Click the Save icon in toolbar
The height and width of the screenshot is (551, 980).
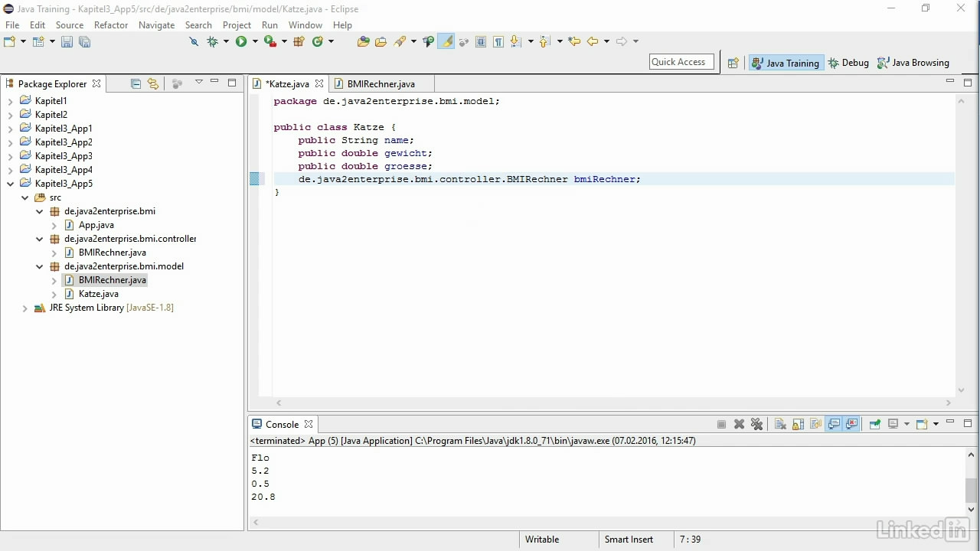(67, 41)
